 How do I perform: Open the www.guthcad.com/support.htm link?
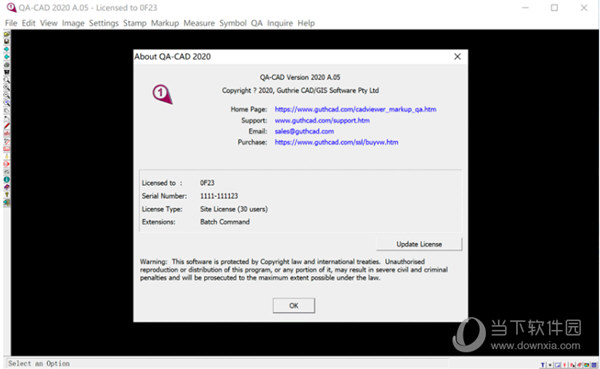(322, 121)
